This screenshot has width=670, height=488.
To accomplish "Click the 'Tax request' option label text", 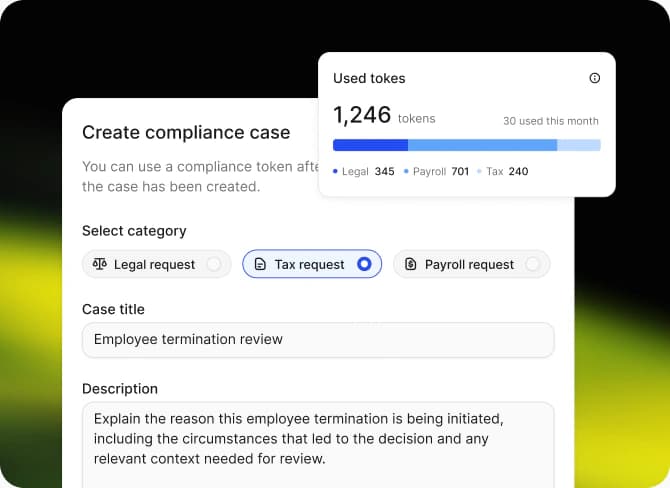I will point(309,265).
